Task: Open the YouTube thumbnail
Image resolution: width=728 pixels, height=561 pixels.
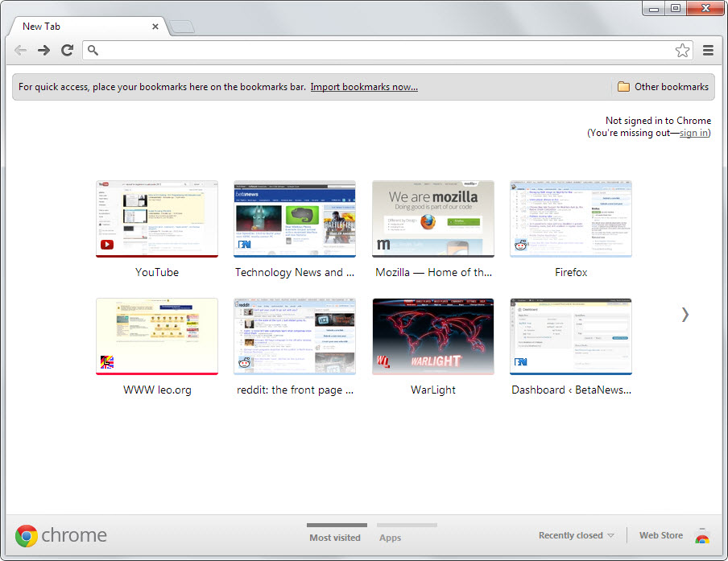Action: click(x=157, y=219)
